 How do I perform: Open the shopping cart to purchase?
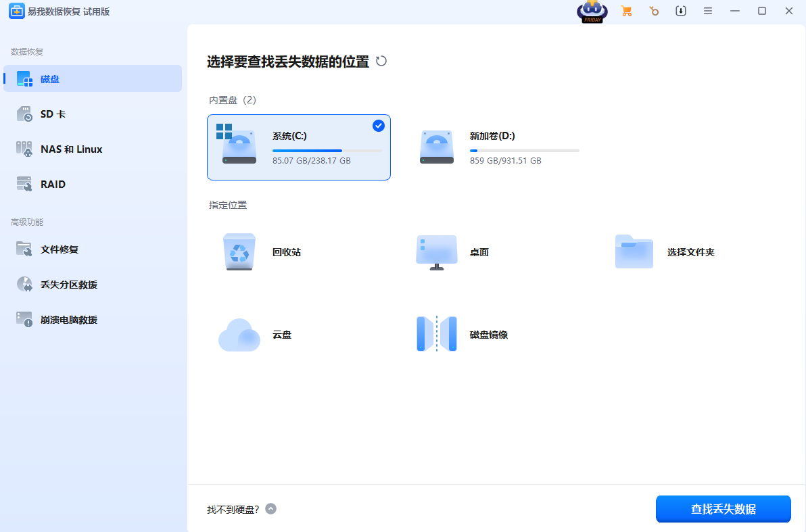point(627,11)
